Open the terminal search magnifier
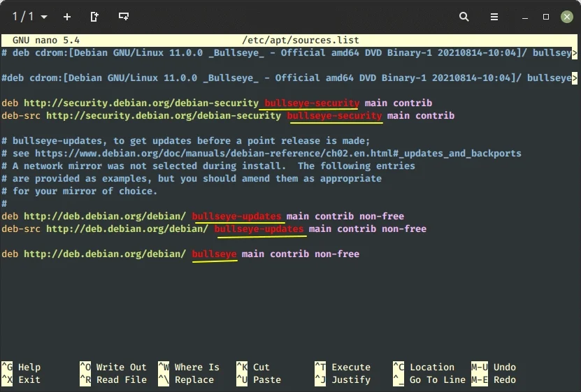Image resolution: width=581 pixels, height=392 pixels. [464, 17]
